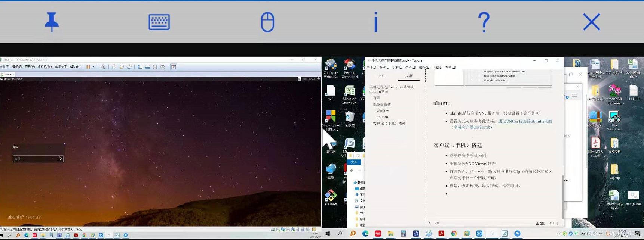644x240 pixels.
Task: Click the VMware thumbnail bar icon
Action: 147,67
